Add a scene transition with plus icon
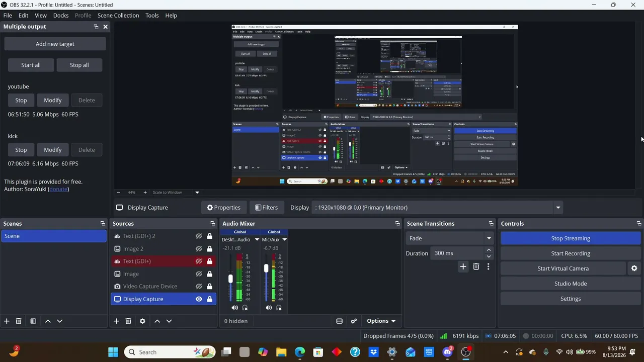The height and width of the screenshot is (362, 644). click(463, 266)
